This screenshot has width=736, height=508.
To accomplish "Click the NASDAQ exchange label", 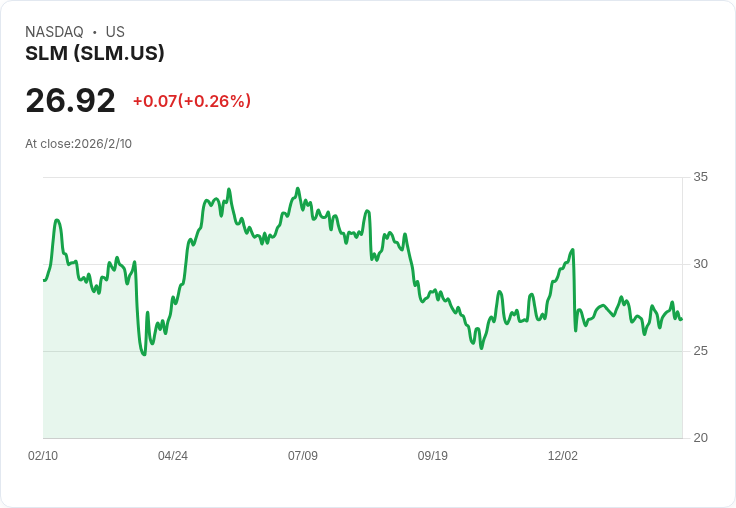I will pyautogui.click(x=54, y=32).
